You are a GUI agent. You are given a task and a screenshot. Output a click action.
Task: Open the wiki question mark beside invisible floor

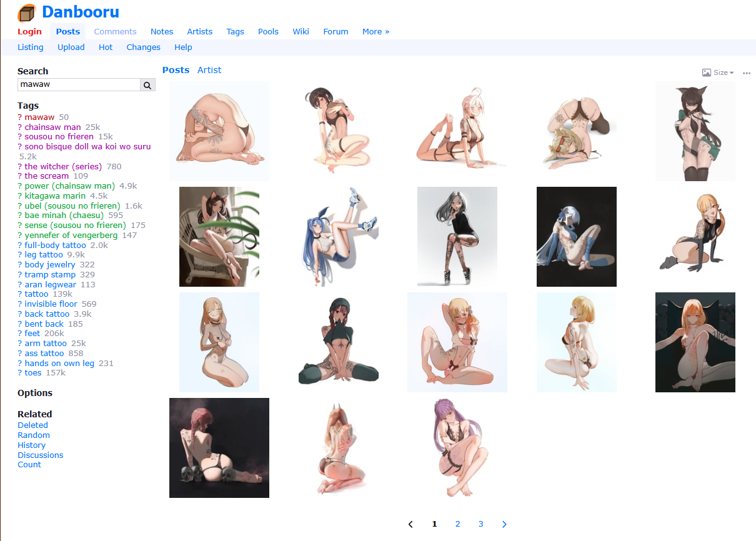19,304
